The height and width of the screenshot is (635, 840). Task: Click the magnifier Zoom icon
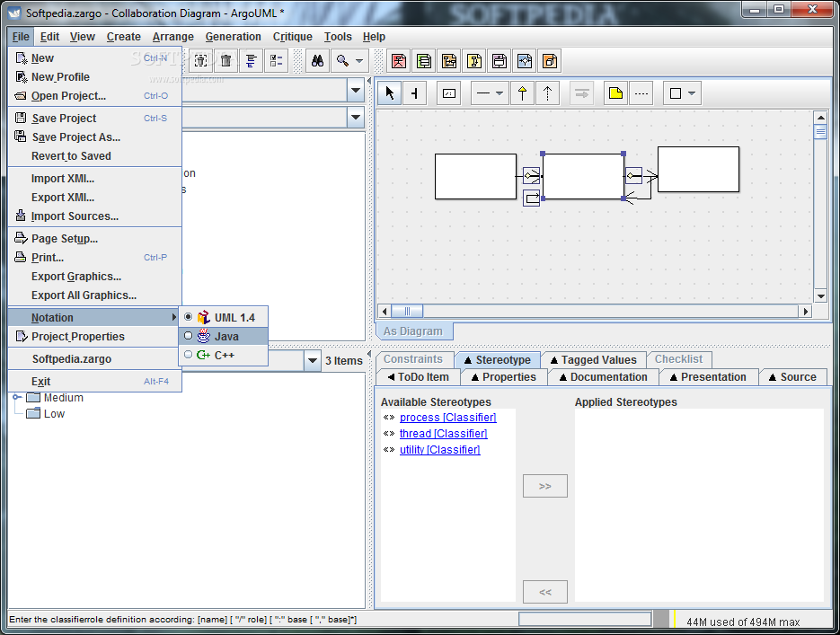[343, 61]
